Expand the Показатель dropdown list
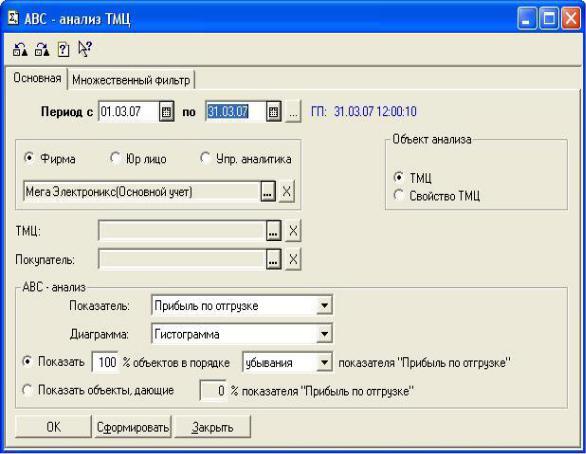Image resolution: width=586 pixels, height=454 pixels. 324,306
